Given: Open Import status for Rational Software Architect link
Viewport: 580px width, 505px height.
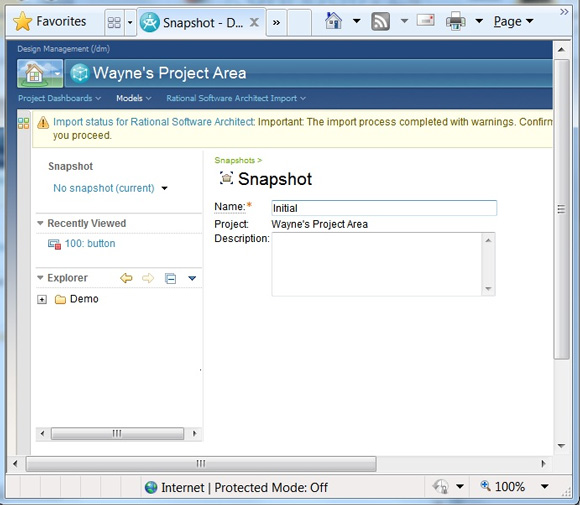Looking at the screenshot, I should point(154,122).
